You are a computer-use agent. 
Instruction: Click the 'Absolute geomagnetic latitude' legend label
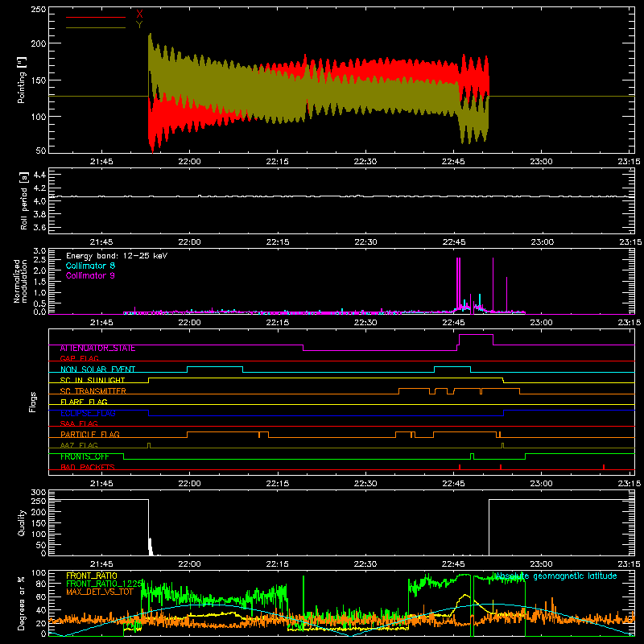(x=555, y=576)
